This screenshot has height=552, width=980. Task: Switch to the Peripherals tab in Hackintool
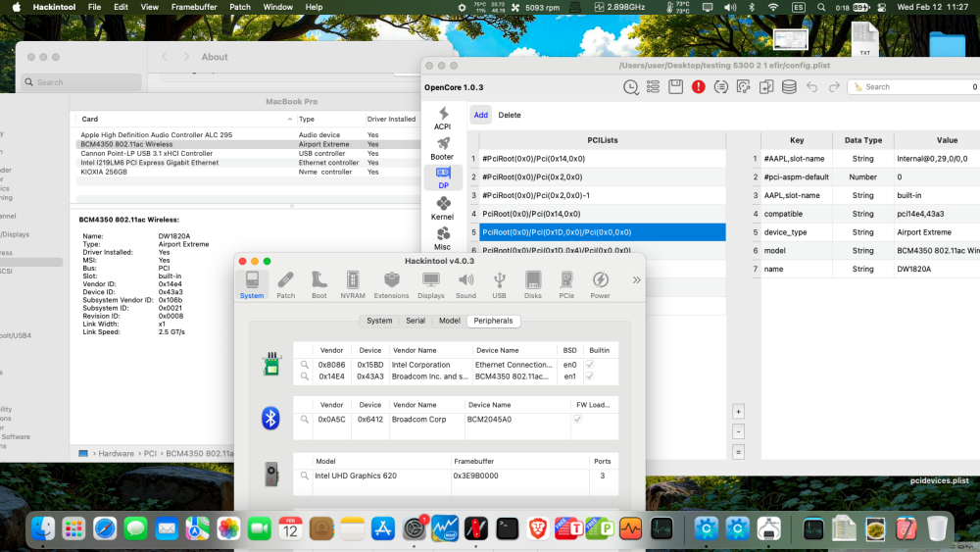tap(493, 321)
